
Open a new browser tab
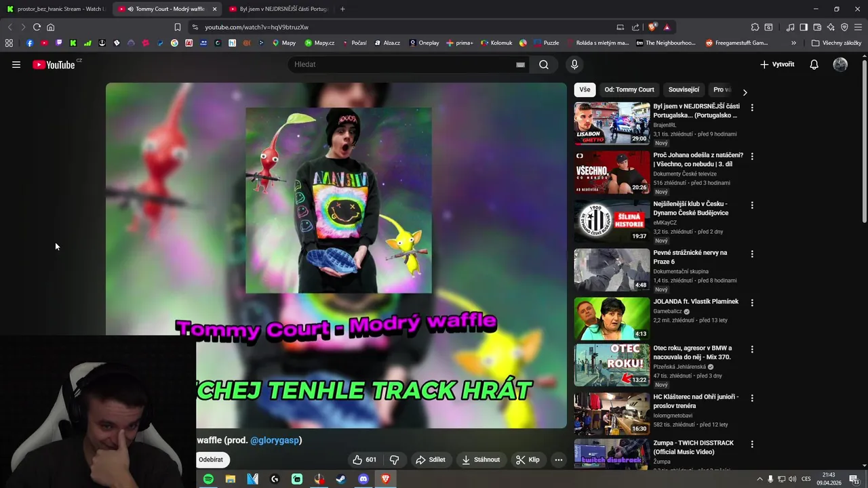pyautogui.click(x=342, y=9)
